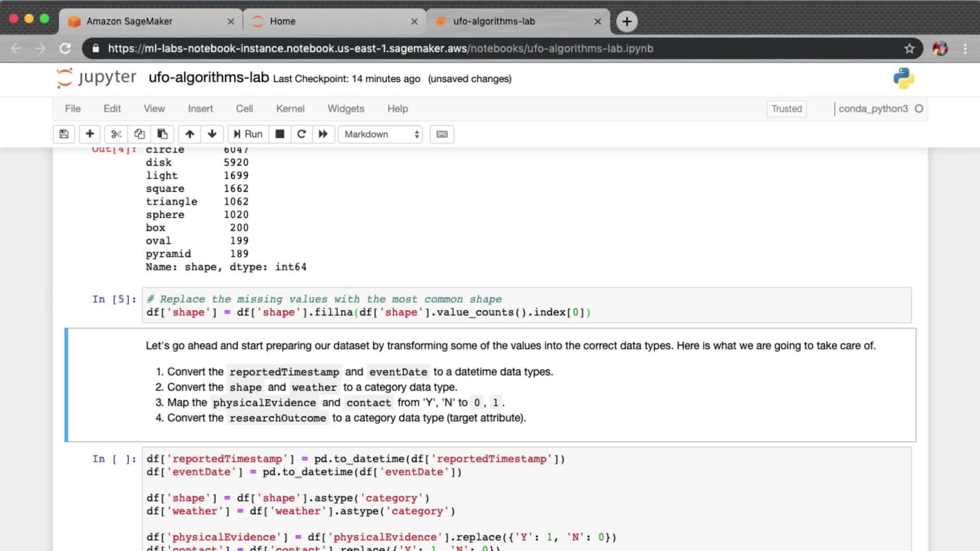This screenshot has height=551, width=980.
Task: Restart the kernel with the circular arrow
Action: tap(302, 134)
